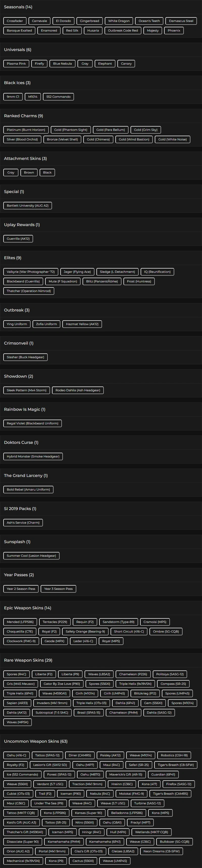Screen dimensions: 202x868
Task: Click the Crossfader seasonal skin tag
Action: (x=15, y=21)
